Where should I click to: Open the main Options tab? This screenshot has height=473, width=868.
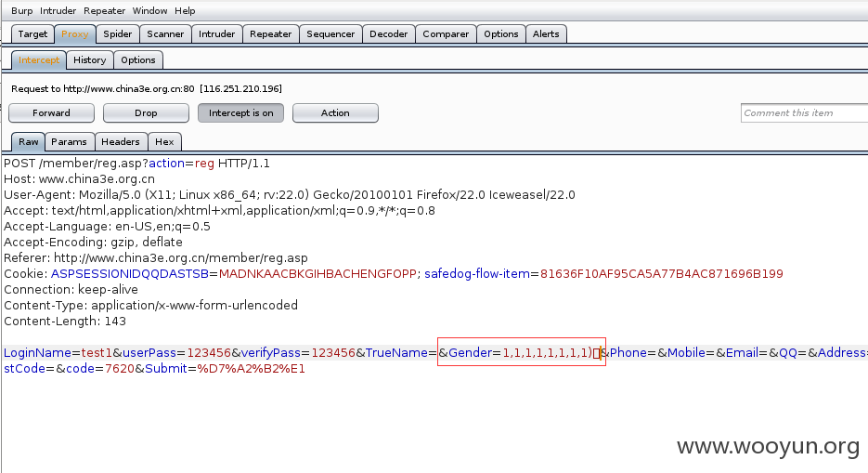tap(501, 33)
